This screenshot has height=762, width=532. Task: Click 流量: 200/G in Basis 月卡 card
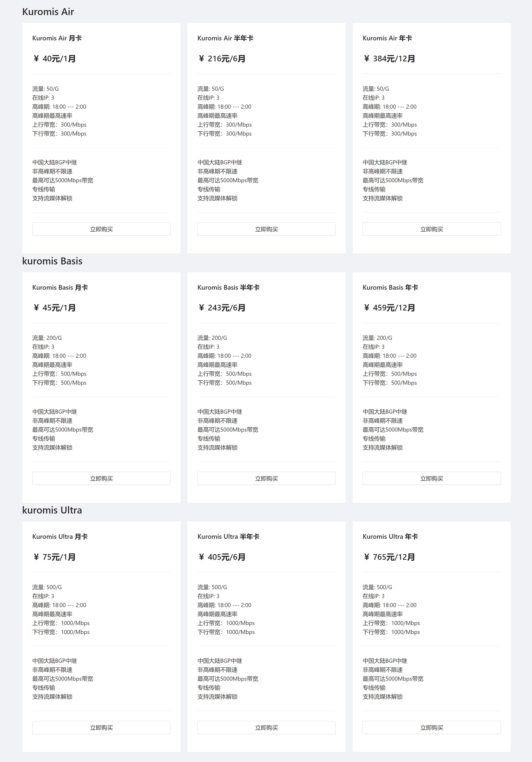tap(47, 338)
